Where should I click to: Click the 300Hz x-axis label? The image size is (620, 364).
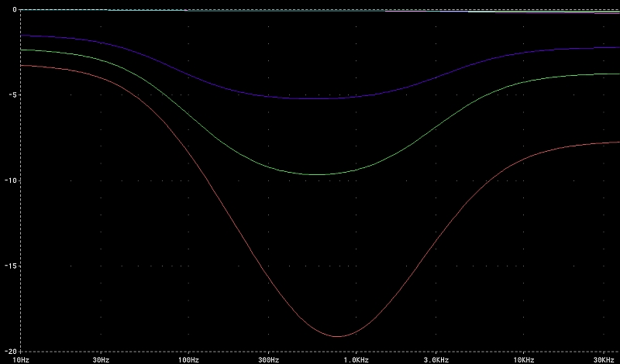[x=269, y=359]
